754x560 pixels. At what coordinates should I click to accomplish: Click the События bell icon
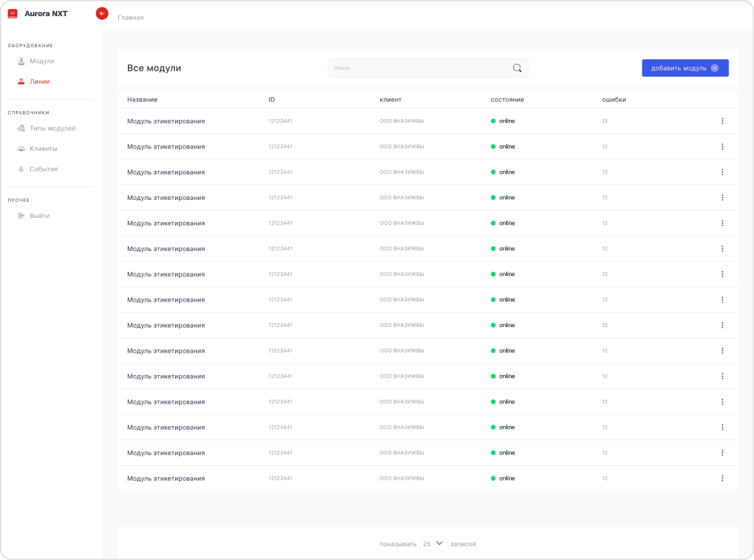tap(21, 169)
